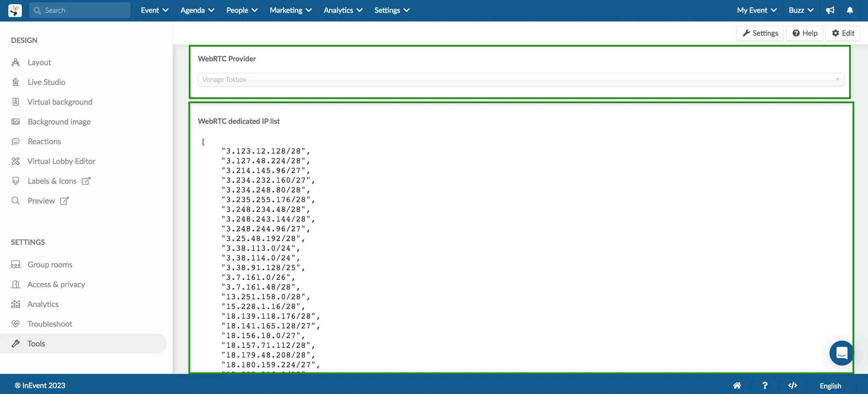Image resolution: width=868 pixels, height=394 pixels.
Task: Open Troubleshoot link in sidebar
Action: (50, 324)
